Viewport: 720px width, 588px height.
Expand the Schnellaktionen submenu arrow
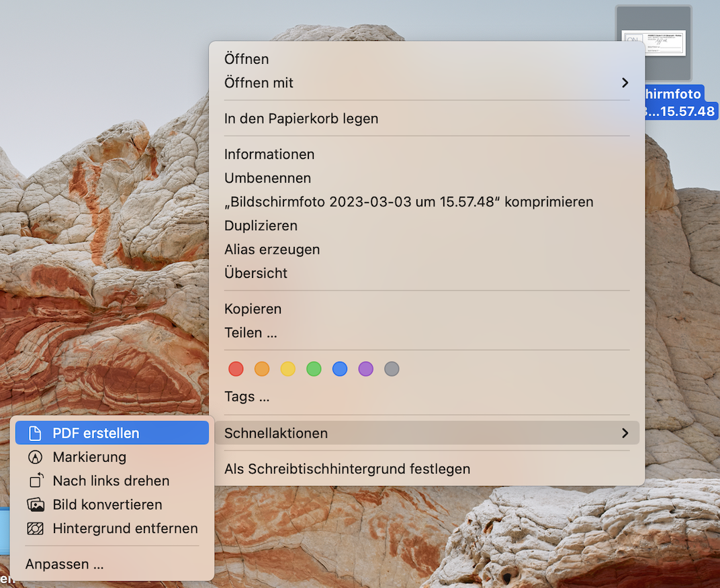tap(625, 434)
